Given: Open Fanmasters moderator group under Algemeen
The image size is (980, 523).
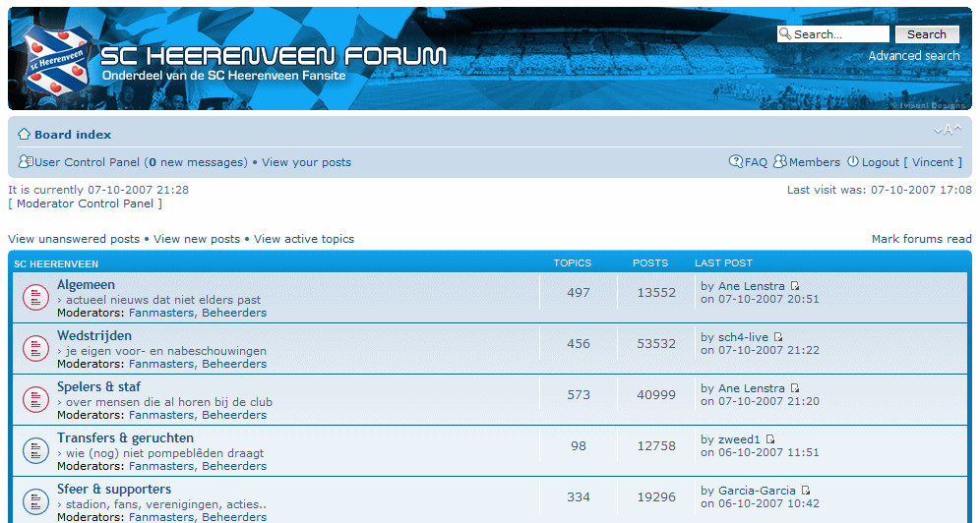Looking at the screenshot, I should (162, 313).
